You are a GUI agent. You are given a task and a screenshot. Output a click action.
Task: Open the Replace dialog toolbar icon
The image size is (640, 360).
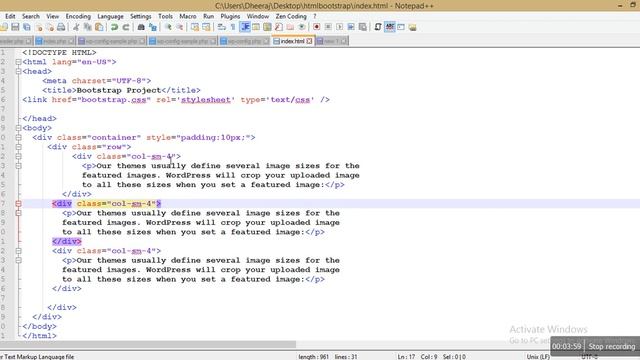pyautogui.click(x=153, y=27)
